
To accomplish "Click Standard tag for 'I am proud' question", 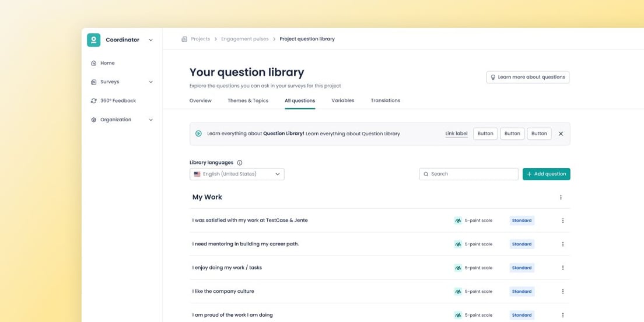I will tap(522, 315).
